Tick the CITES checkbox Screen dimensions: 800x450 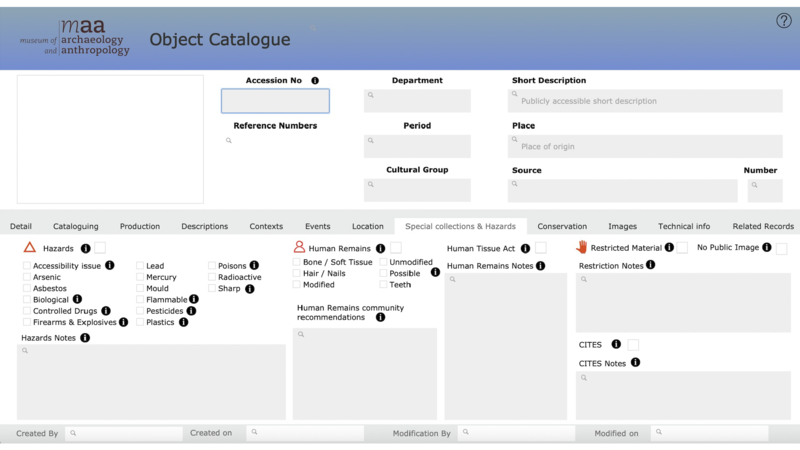pyautogui.click(x=633, y=345)
